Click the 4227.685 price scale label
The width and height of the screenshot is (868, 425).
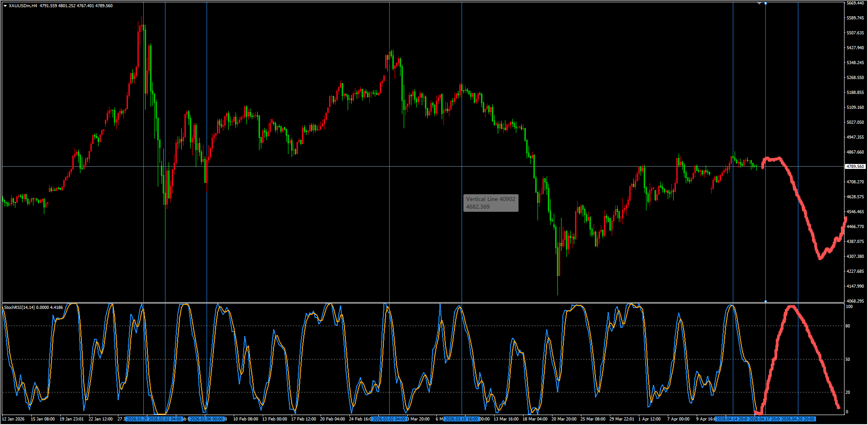[855, 271]
